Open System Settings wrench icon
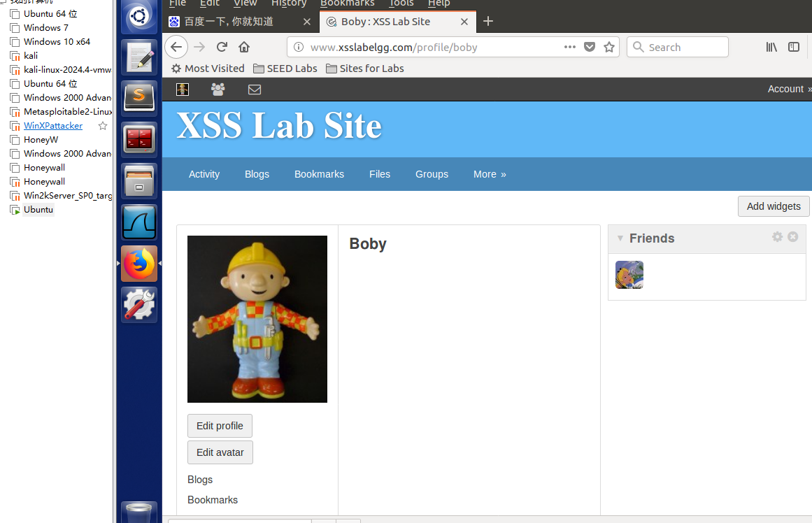Image resolution: width=812 pixels, height=523 pixels. 138,304
